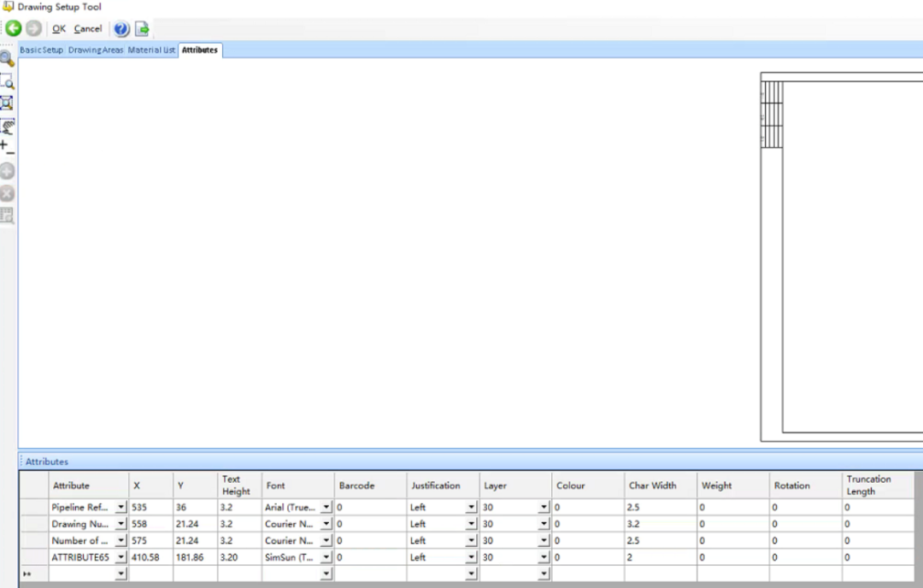Click the Text Height 3.20 cell
The width and height of the screenshot is (923, 588).
coord(239,556)
